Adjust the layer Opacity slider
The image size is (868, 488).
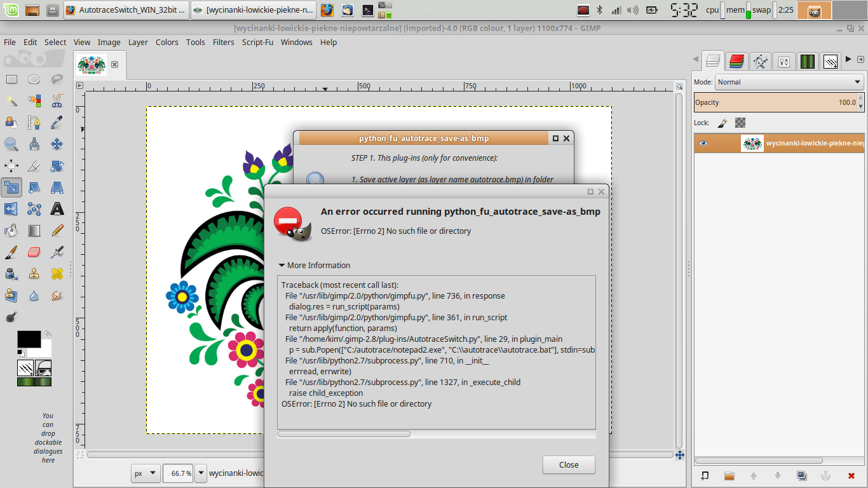point(775,102)
